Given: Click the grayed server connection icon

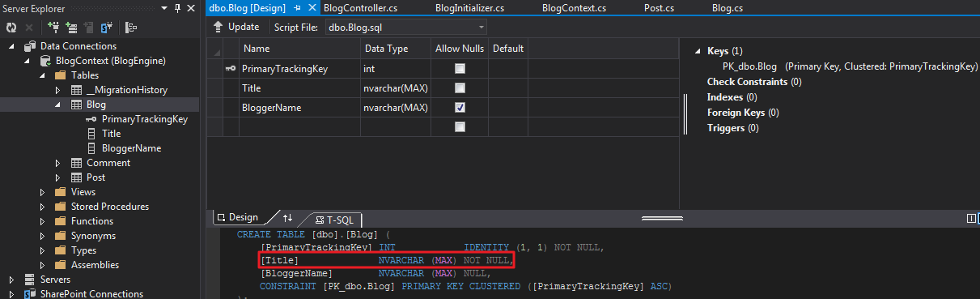Looking at the screenshot, I should point(90,28).
